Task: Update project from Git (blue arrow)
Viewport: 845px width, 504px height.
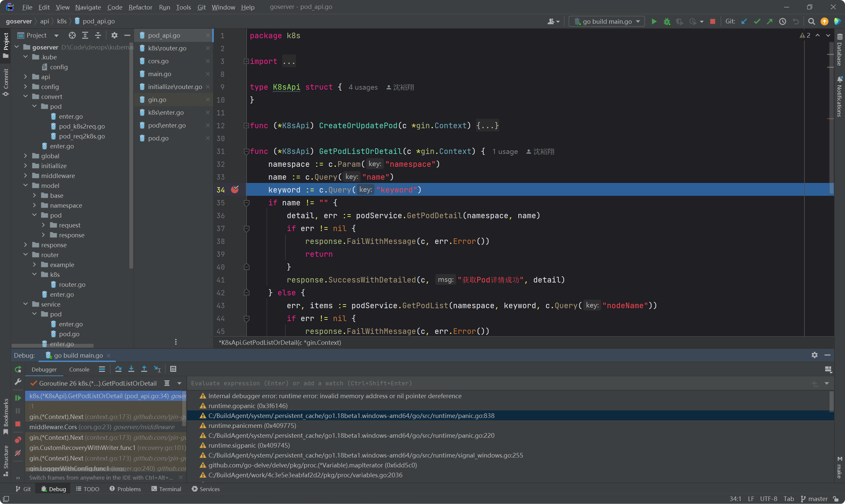Action: [x=744, y=21]
